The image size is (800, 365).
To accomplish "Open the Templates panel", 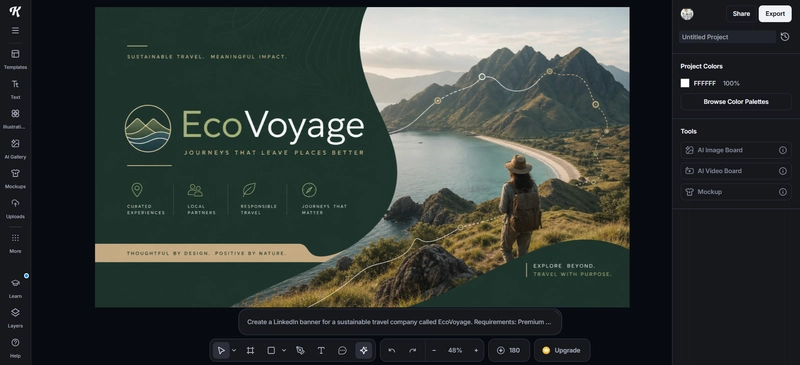I will 15,59.
